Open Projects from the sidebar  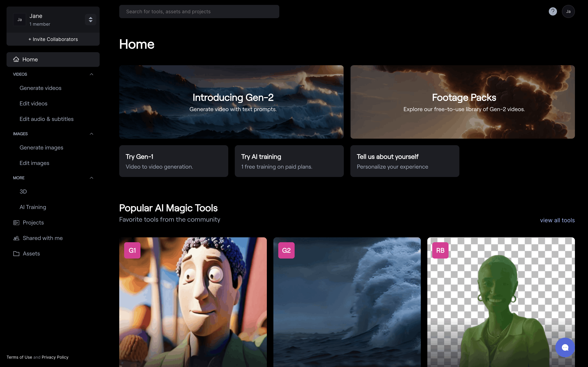33,223
